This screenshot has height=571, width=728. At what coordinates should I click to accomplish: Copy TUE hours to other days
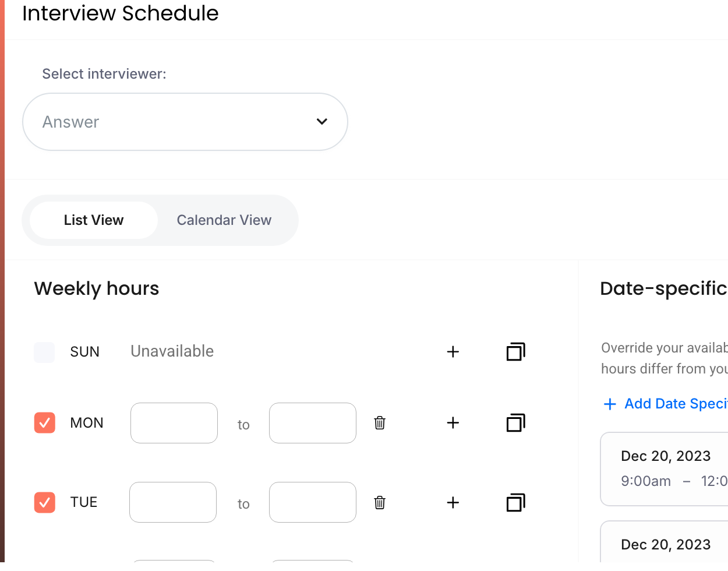pyautogui.click(x=516, y=503)
